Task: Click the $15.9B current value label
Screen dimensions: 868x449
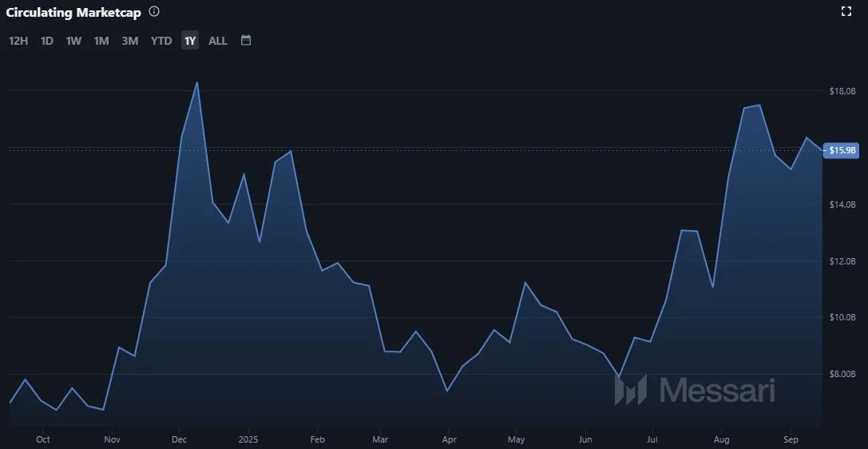Action: point(842,150)
